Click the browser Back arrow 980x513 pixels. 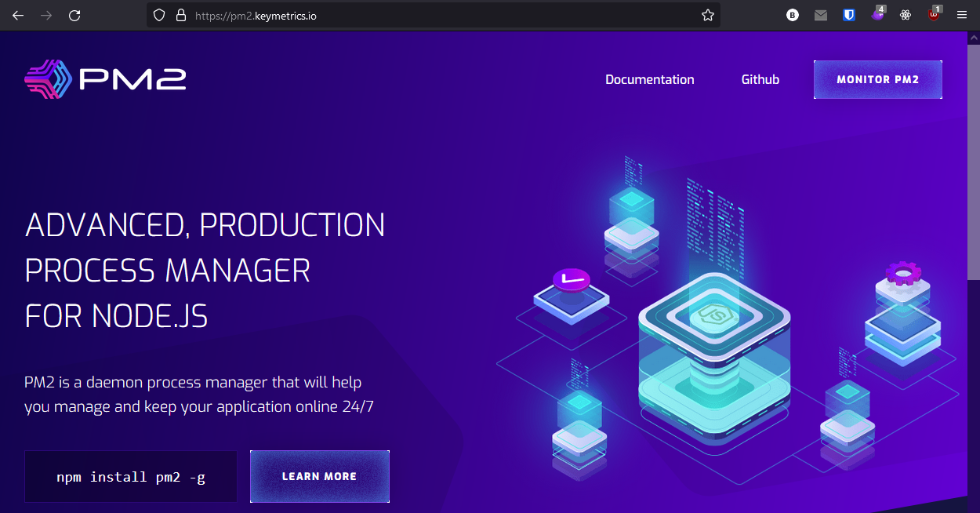click(18, 15)
